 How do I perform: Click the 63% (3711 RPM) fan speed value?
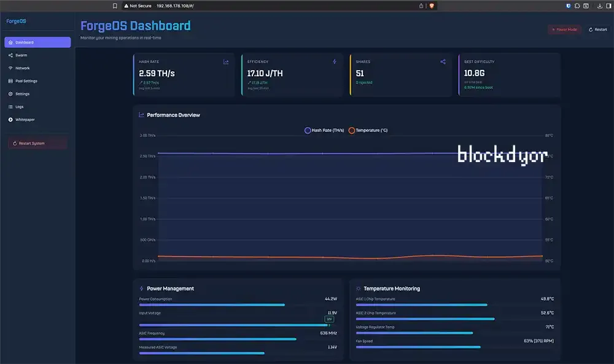(x=539, y=341)
